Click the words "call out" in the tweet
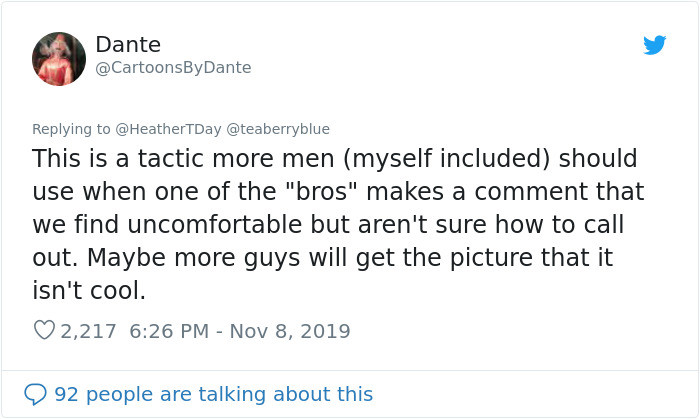The image size is (700, 419). click(x=612, y=224)
